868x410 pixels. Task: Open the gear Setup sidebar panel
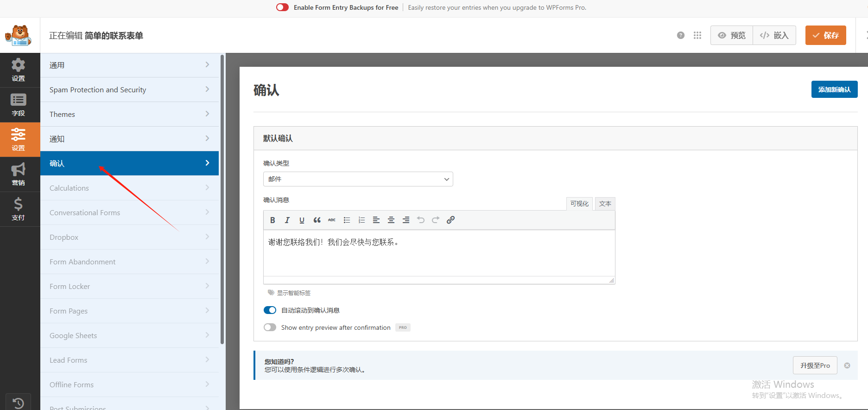(x=19, y=70)
